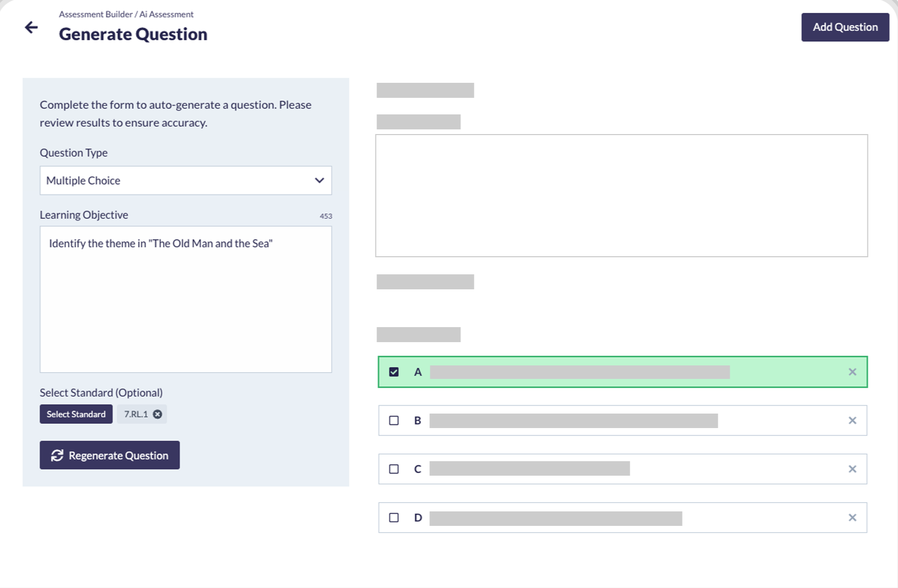Click the back arrow icon
The height and width of the screenshot is (588, 898).
coord(32,27)
